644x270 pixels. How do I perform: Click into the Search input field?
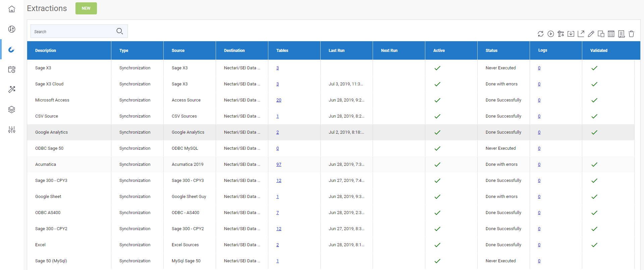coord(74,31)
